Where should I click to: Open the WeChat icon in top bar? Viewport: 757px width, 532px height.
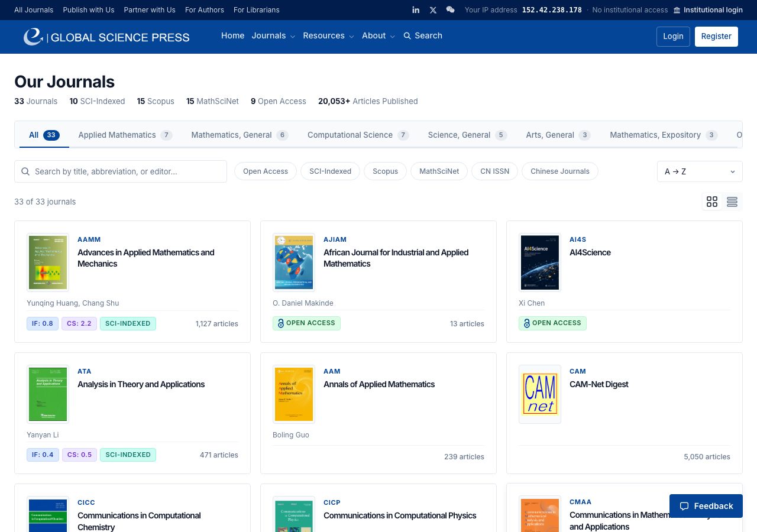click(x=451, y=10)
